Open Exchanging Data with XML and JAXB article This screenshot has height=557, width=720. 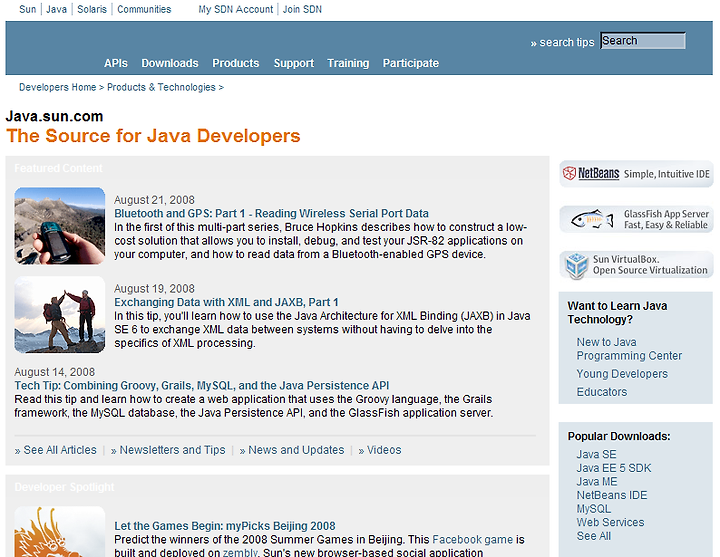[226, 302]
